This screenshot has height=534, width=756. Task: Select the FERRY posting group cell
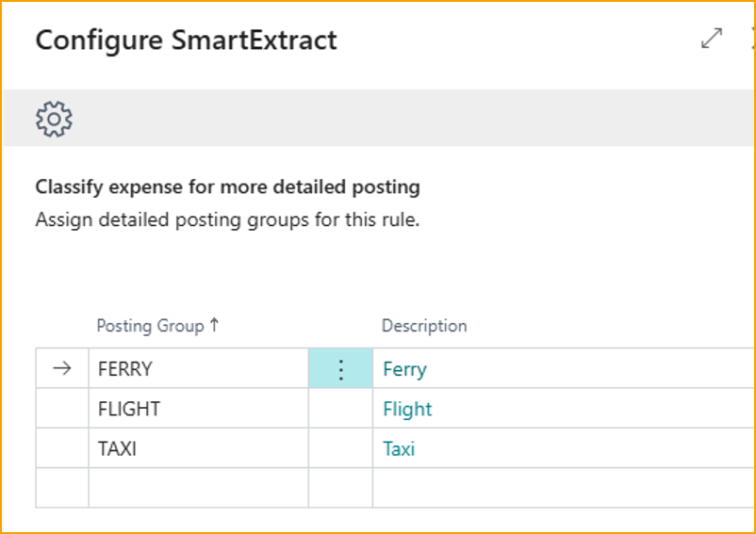point(198,369)
